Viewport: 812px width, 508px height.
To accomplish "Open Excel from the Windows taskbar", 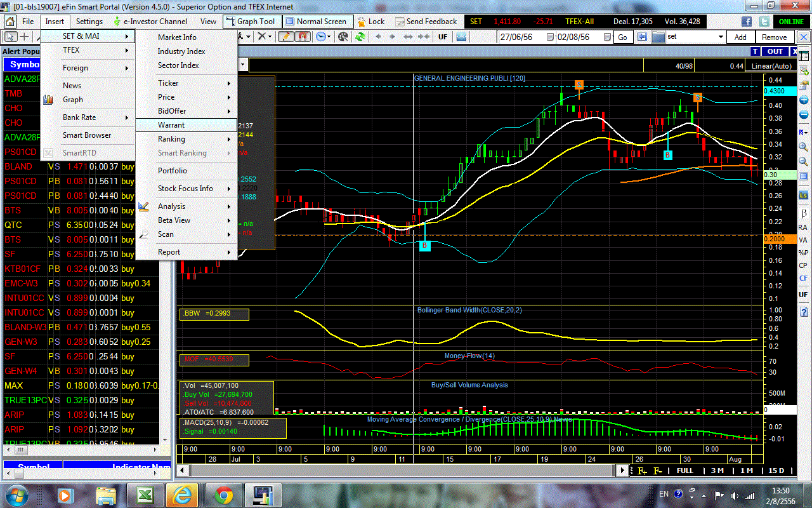I will 144,495.
